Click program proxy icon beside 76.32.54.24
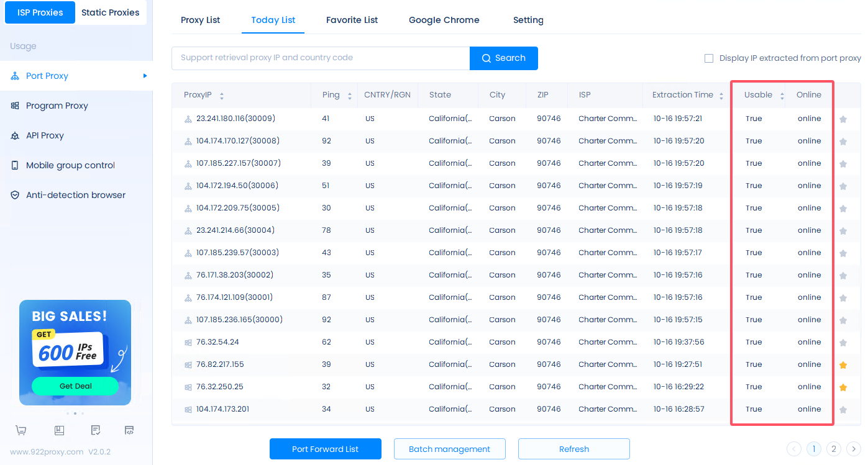Screen dimensions: 868x465 pos(188,343)
